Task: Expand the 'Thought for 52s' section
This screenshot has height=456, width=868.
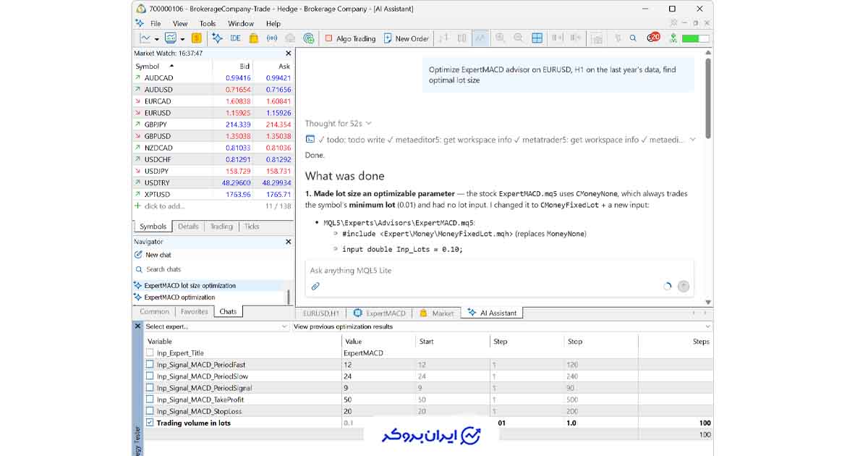Action: tap(339, 124)
